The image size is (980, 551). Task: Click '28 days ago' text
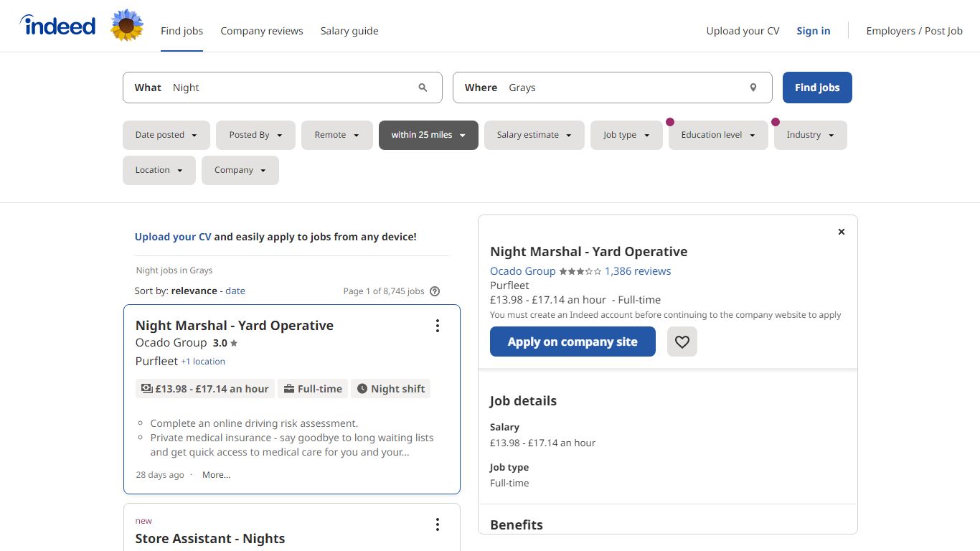(160, 475)
